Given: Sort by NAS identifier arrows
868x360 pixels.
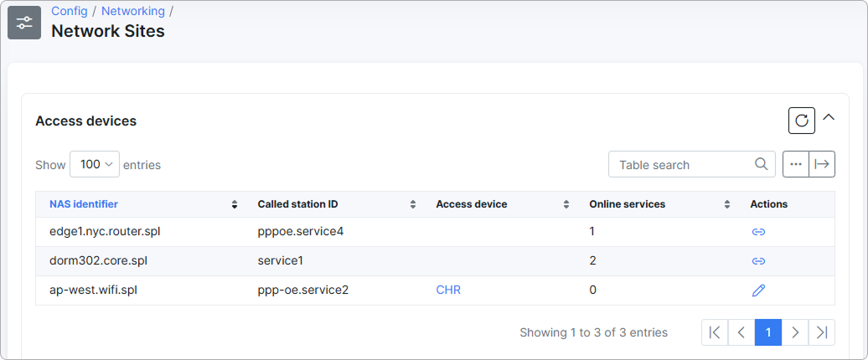Looking at the screenshot, I should coord(235,204).
